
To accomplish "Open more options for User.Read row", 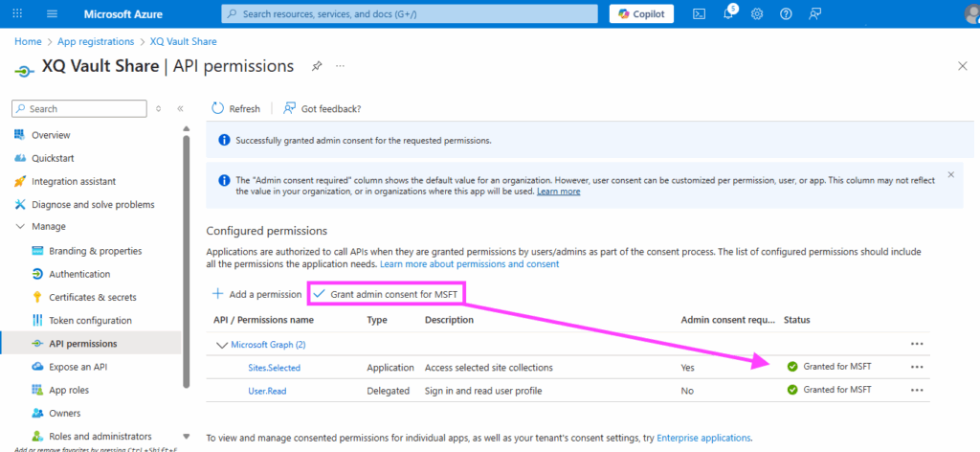I will coord(917,390).
